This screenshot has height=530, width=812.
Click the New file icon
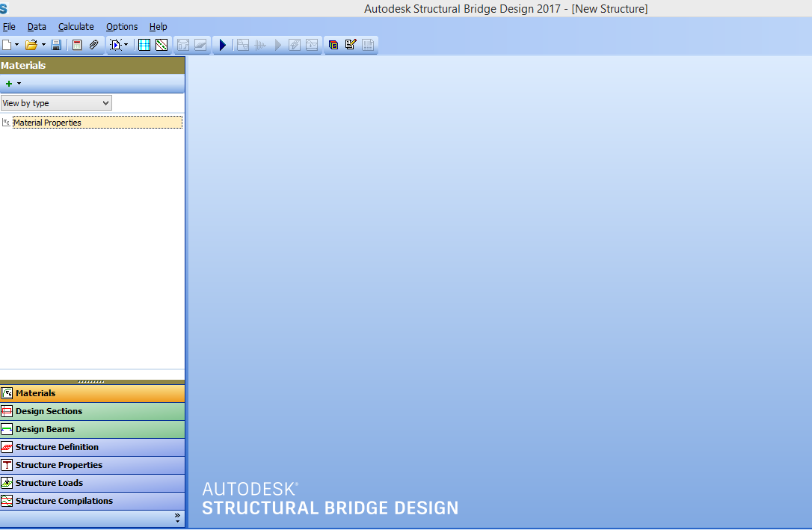pyautogui.click(x=7, y=45)
